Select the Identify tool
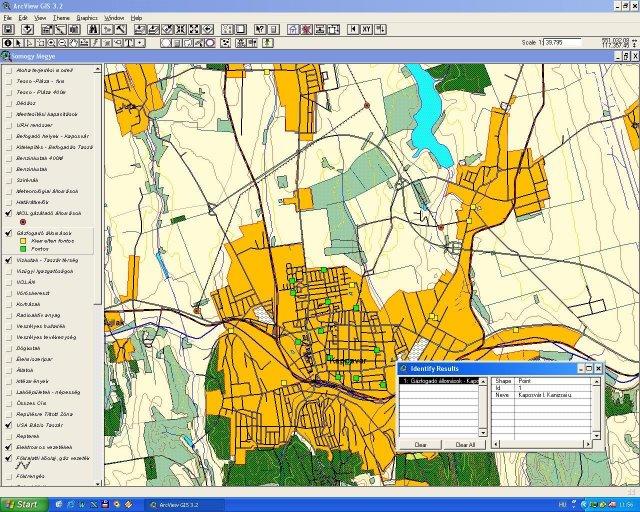This screenshot has height=512, width=640. coord(8,43)
